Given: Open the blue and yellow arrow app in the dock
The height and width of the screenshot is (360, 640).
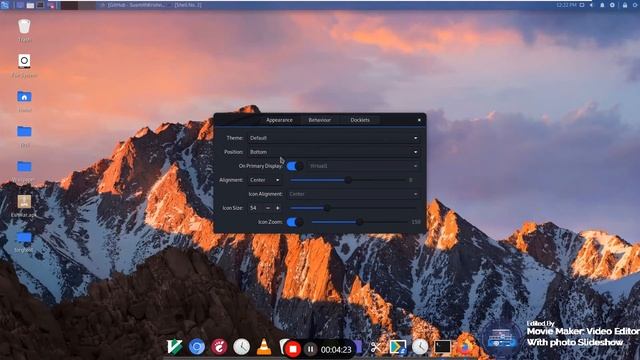Looking at the screenshot, I should tap(398, 347).
